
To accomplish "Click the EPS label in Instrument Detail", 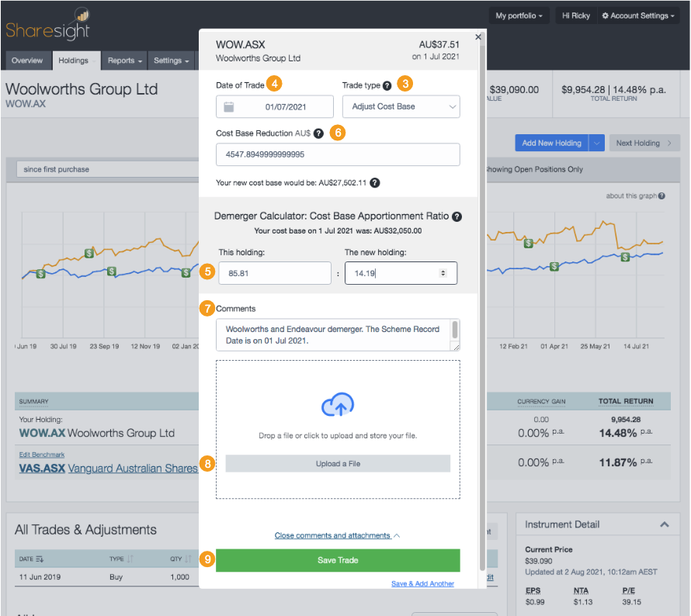I will coord(533,591).
